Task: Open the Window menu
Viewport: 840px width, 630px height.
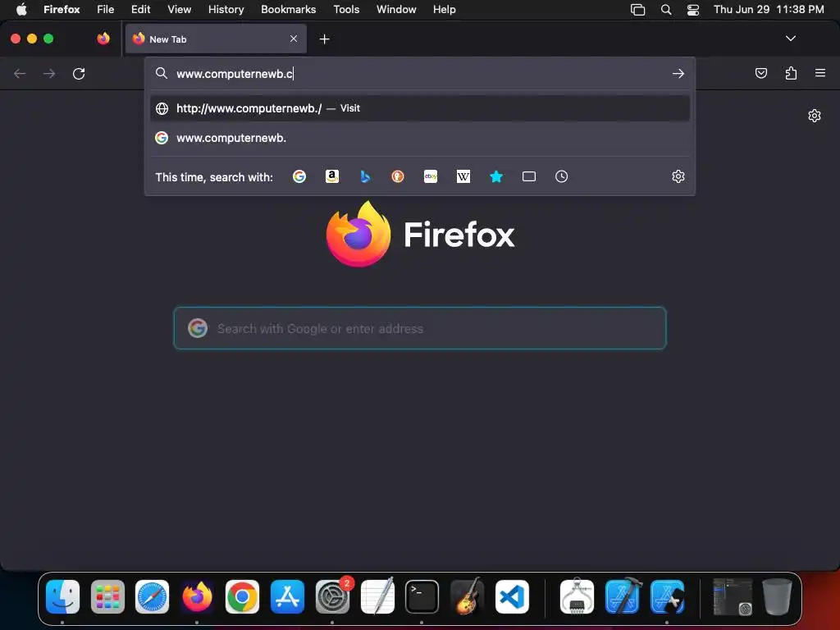Action: (396, 9)
